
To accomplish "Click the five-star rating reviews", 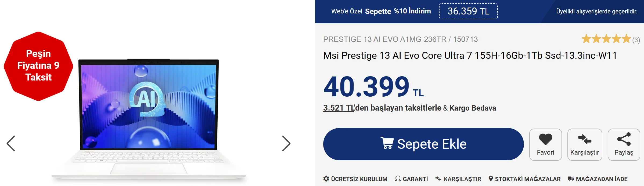I will 606,39.
